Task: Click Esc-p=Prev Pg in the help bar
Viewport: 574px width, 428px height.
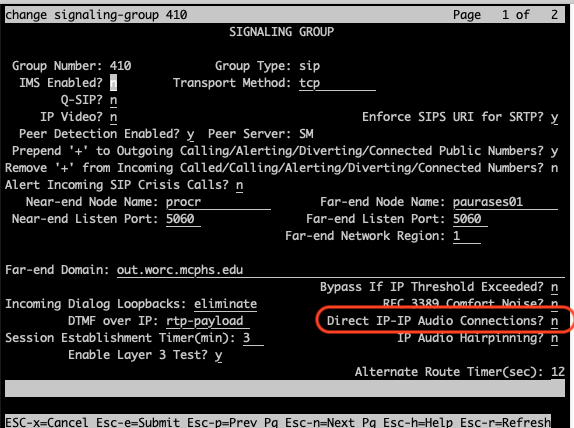Action: click(x=232, y=422)
